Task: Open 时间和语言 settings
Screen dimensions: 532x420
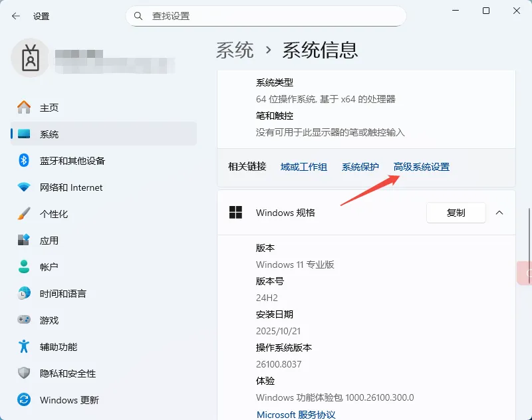Action: [104, 293]
